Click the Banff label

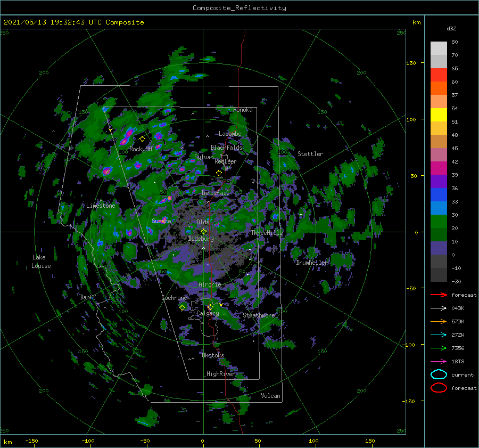[x=88, y=297]
